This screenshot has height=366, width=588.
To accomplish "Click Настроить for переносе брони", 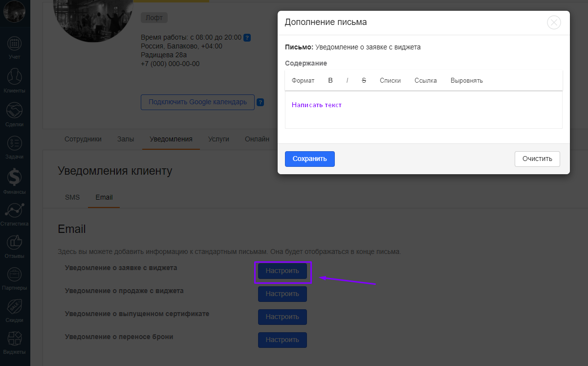I will (x=283, y=340).
